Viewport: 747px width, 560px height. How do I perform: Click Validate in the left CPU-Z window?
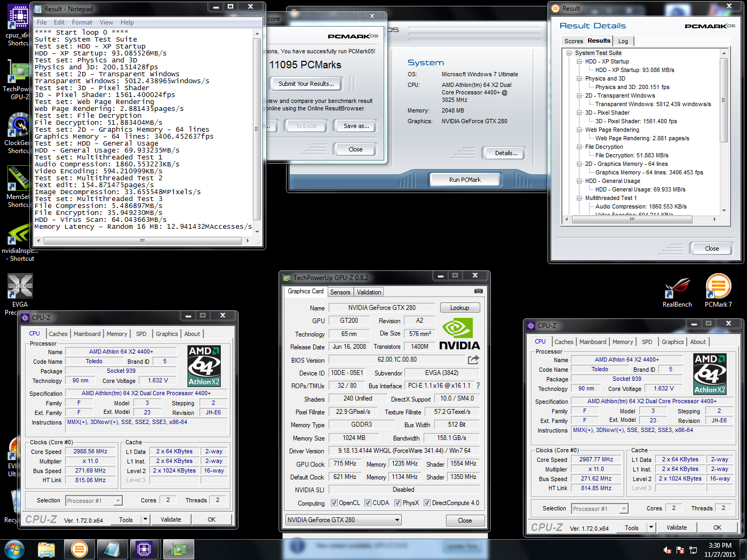[171, 519]
